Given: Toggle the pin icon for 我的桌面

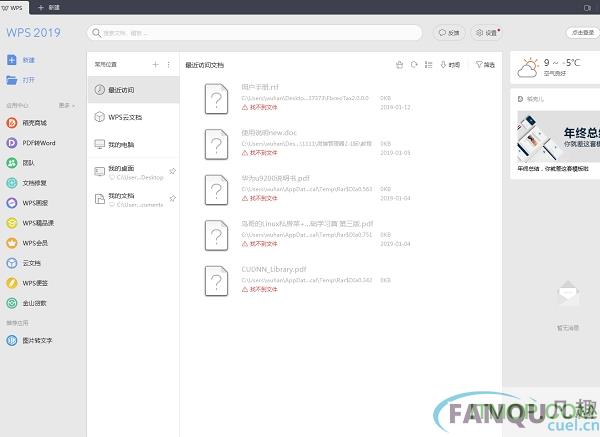Looking at the screenshot, I should tap(173, 171).
